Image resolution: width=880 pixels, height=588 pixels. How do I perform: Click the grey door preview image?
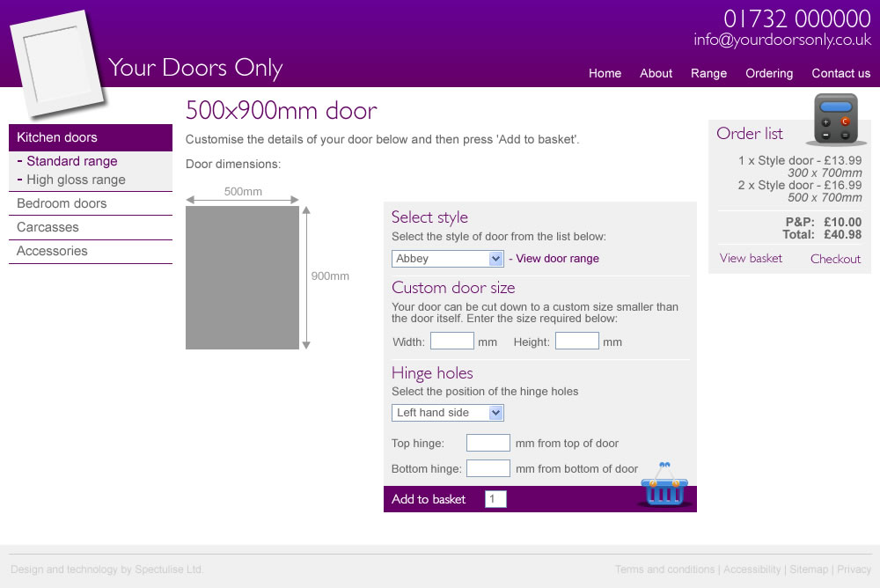click(242, 277)
